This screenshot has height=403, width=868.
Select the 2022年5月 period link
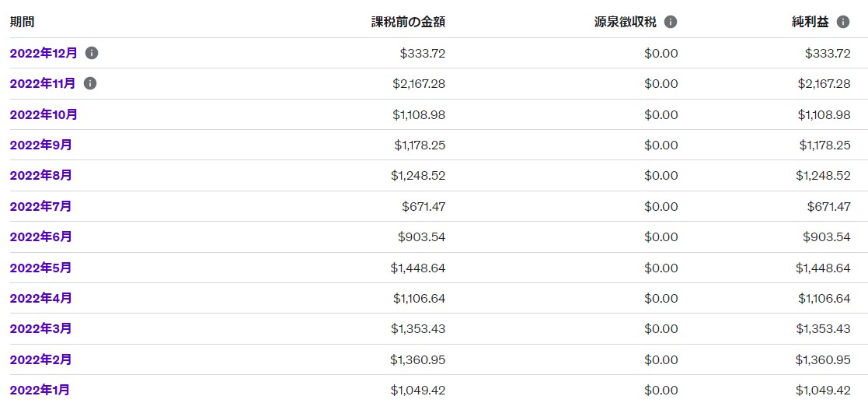pos(40,268)
